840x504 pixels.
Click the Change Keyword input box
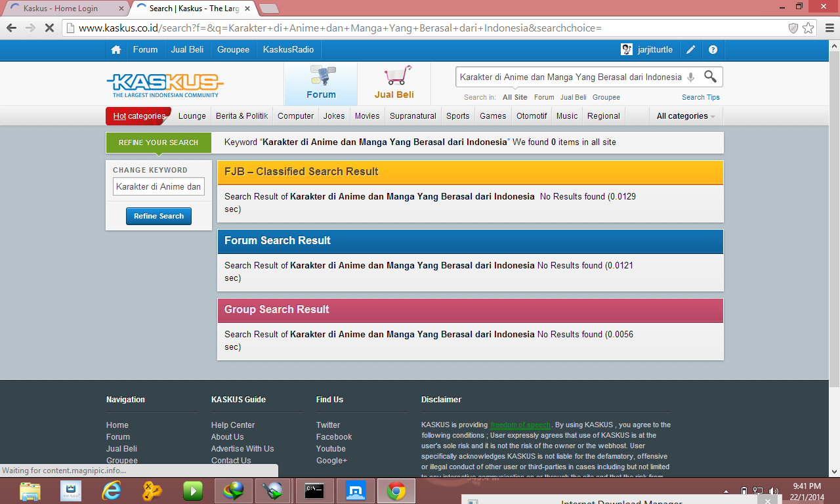tap(159, 186)
